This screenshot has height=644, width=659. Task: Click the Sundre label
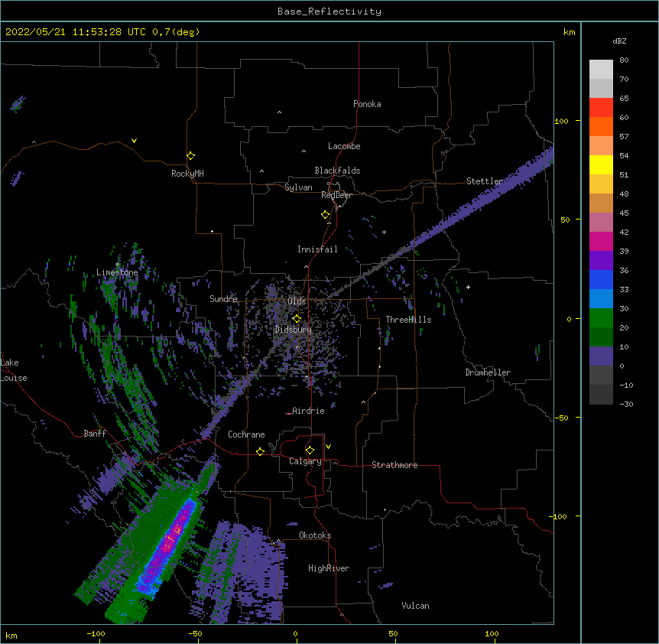(x=223, y=299)
